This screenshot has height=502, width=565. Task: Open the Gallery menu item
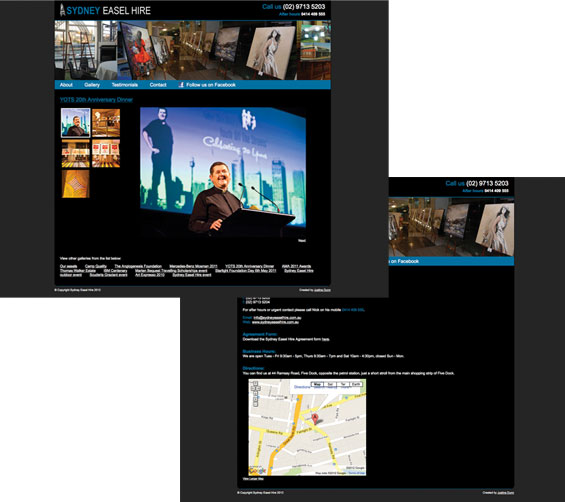click(92, 85)
